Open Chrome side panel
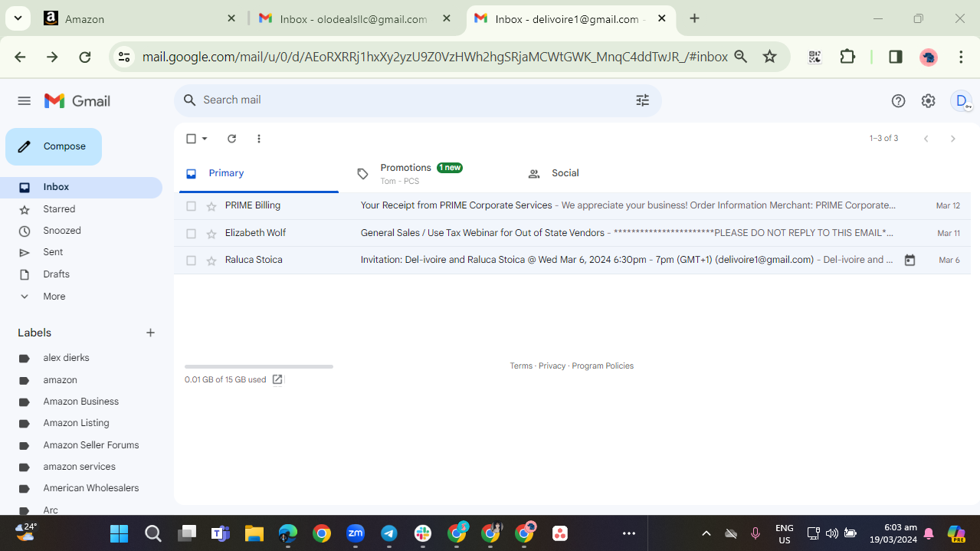Image resolution: width=980 pixels, height=551 pixels. pyautogui.click(x=895, y=57)
